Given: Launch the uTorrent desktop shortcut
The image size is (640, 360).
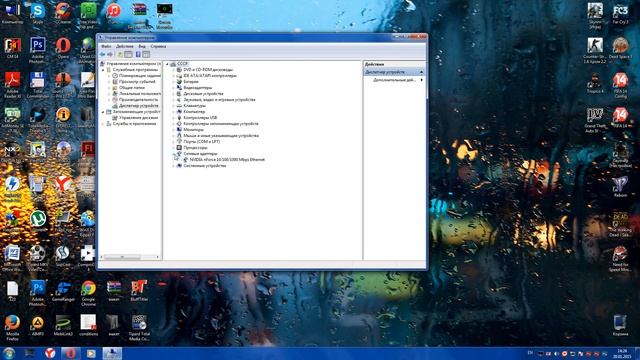Looking at the screenshot, I should [x=38, y=221].
